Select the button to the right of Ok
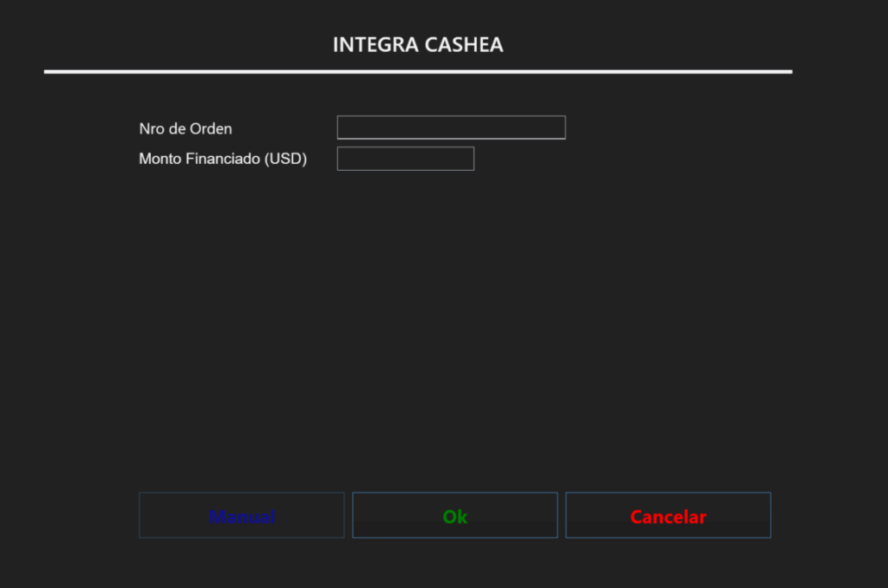The width and height of the screenshot is (888, 588). pyautogui.click(x=669, y=515)
